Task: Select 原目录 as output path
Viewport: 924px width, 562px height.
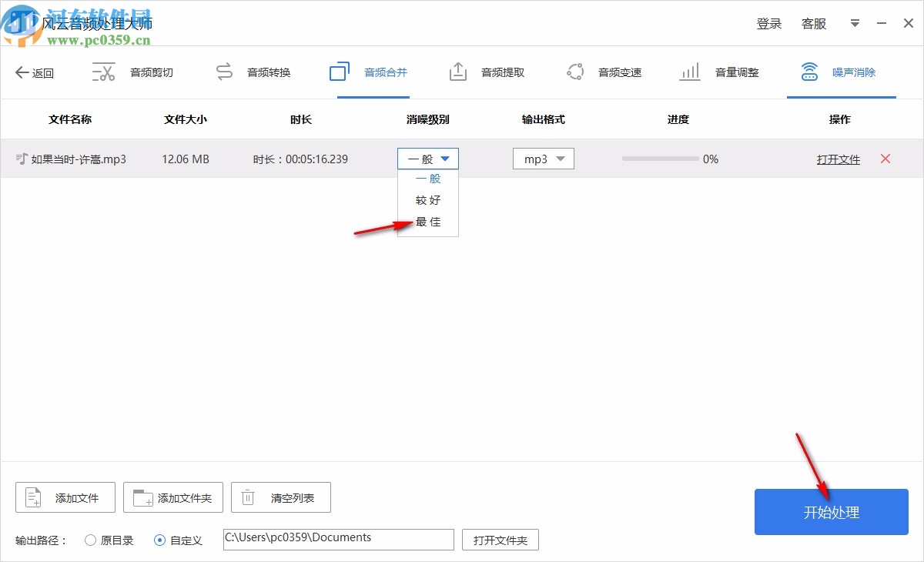Action: [90, 540]
